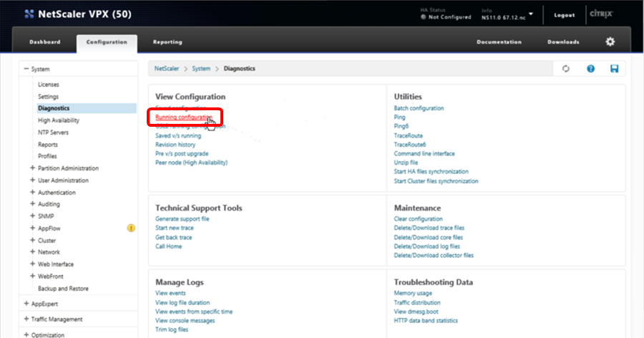This screenshot has height=338, width=644.
Task: Click Batch configuration link
Action: tap(419, 108)
